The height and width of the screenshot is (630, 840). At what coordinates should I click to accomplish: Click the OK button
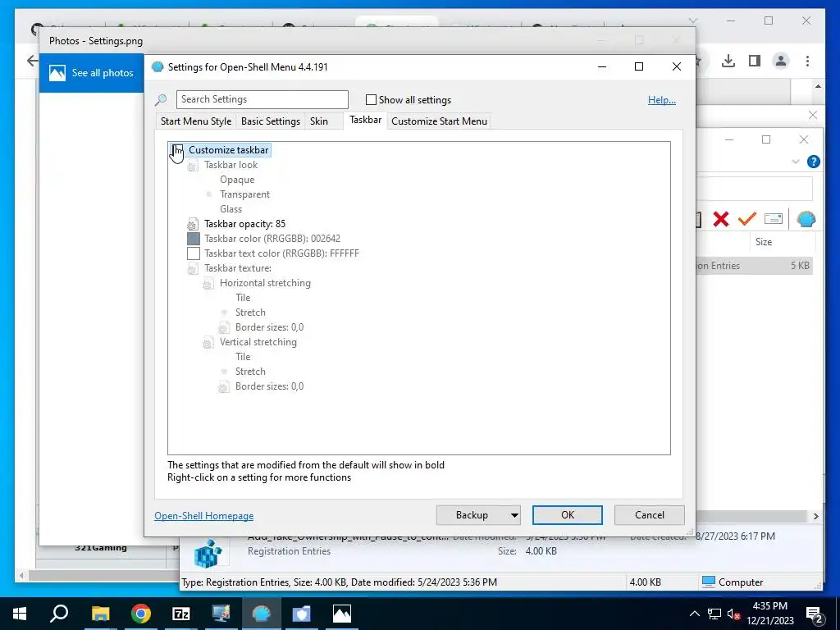coord(568,515)
